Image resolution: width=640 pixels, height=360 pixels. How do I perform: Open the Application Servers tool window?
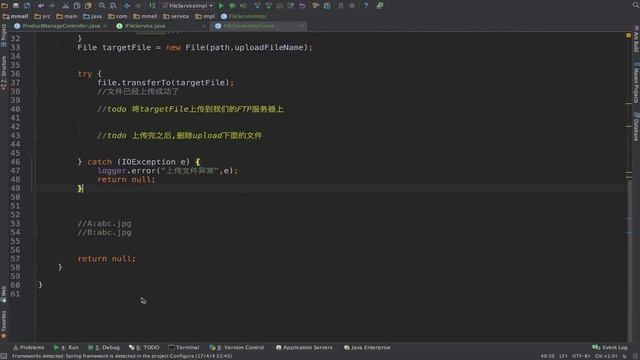[x=304, y=347]
